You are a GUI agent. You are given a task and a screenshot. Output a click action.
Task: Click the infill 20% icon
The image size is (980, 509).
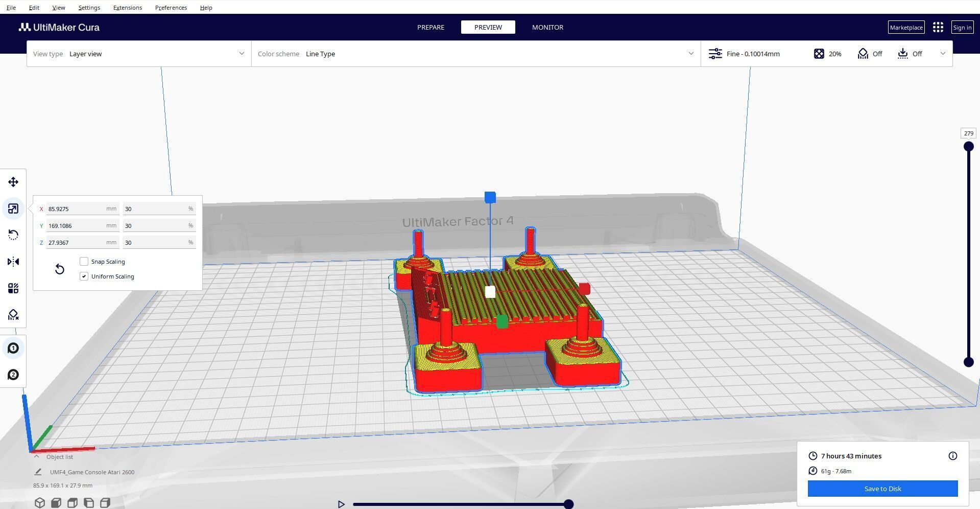point(819,54)
